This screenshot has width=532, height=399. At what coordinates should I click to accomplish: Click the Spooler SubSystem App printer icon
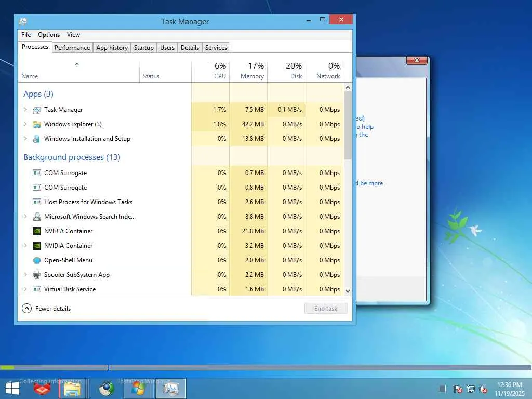37,275
